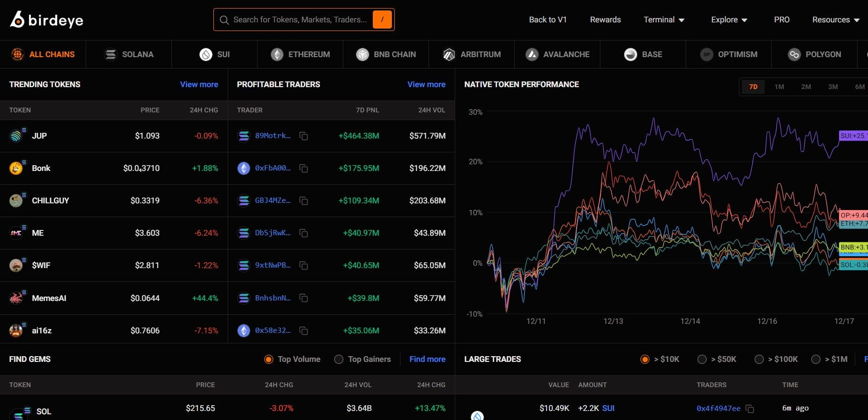Select the 1M chart timeframe tab
Image resolution: width=868 pixels, height=420 pixels.
tap(779, 87)
